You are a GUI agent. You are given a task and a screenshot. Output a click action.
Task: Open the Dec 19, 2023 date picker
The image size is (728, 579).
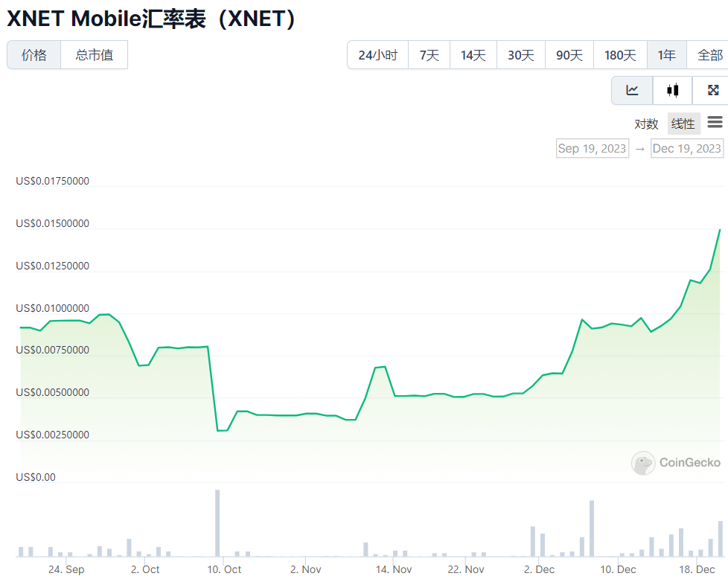click(686, 148)
